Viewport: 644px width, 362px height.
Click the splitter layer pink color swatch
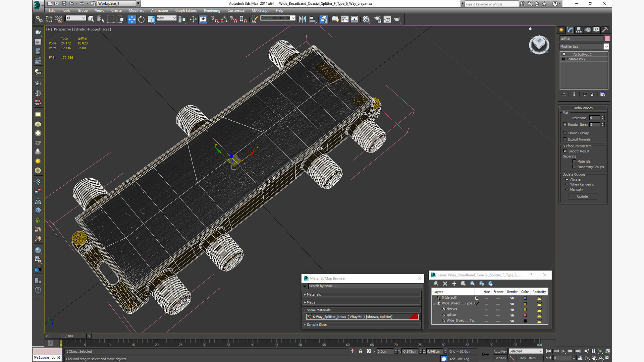pos(525,315)
